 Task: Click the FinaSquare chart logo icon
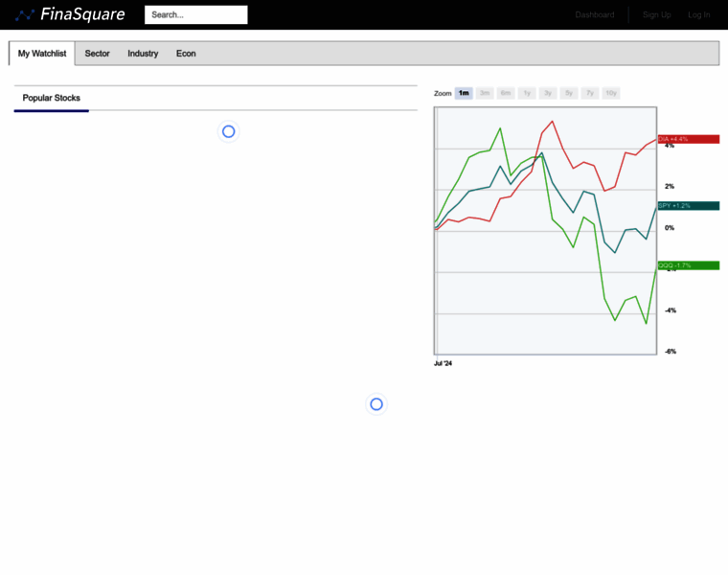(x=25, y=15)
